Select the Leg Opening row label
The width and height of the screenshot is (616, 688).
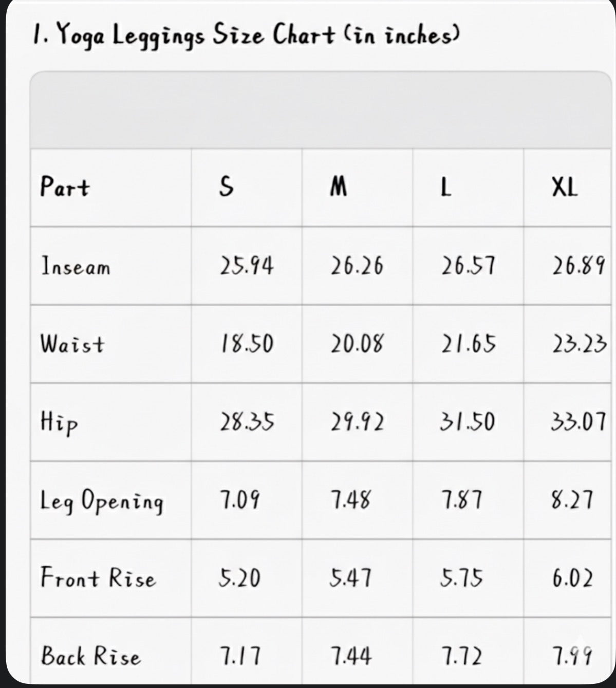pyautogui.click(x=102, y=500)
